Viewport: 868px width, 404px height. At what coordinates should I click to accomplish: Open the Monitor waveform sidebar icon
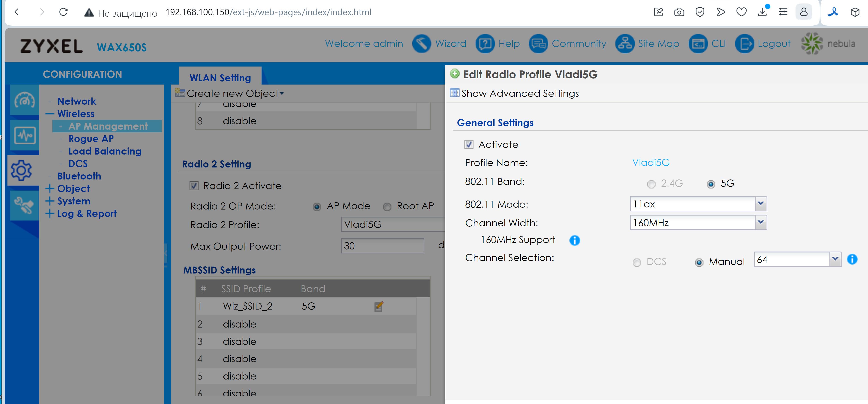tap(25, 136)
